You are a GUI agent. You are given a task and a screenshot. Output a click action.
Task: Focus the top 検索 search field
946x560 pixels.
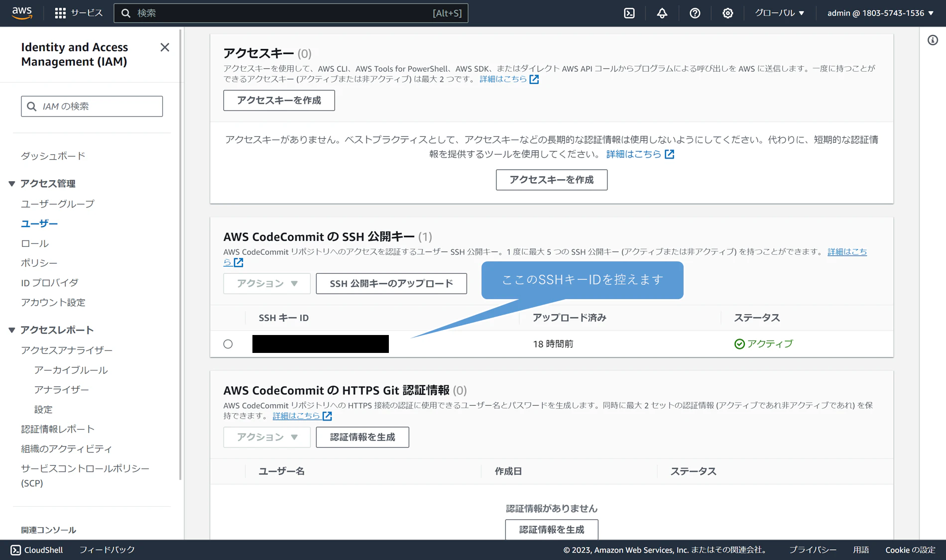pyautogui.click(x=291, y=13)
